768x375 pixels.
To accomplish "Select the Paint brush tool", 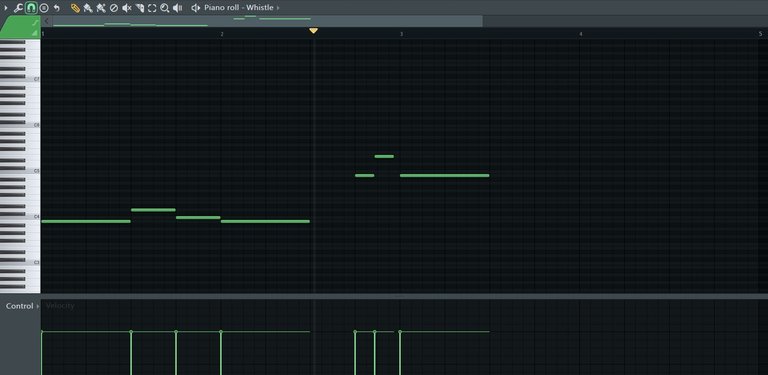I will pyautogui.click(x=88, y=8).
